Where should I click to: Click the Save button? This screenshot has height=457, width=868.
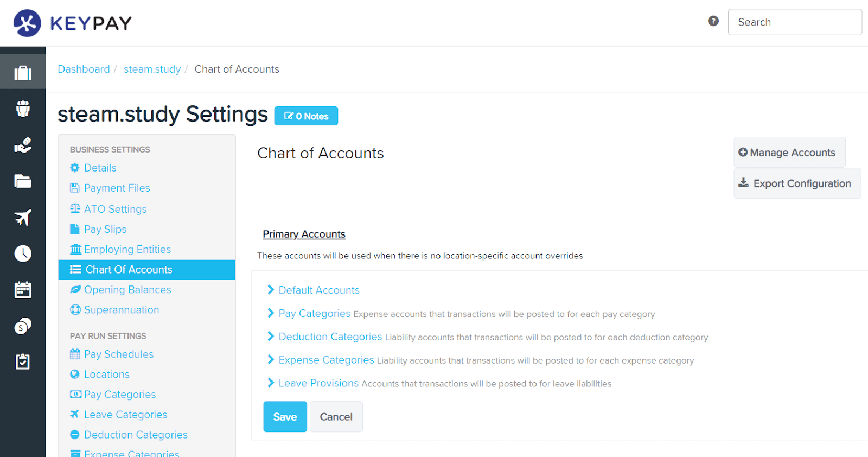(285, 417)
